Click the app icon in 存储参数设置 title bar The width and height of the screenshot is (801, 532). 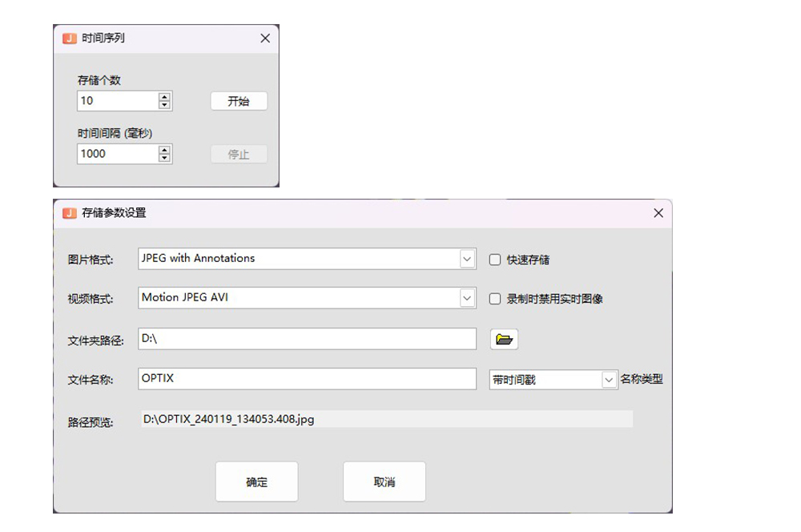pos(69,213)
